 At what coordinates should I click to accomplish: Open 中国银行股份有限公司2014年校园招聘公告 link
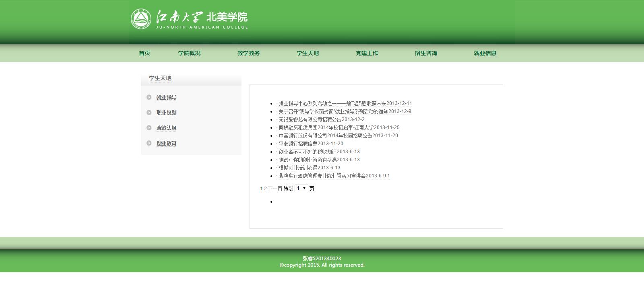(325, 136)
